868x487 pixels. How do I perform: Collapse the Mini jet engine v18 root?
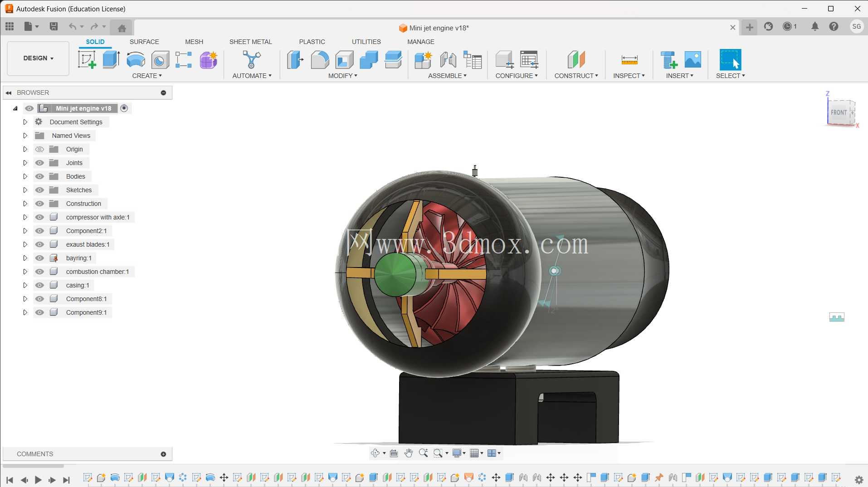(15, 108)
